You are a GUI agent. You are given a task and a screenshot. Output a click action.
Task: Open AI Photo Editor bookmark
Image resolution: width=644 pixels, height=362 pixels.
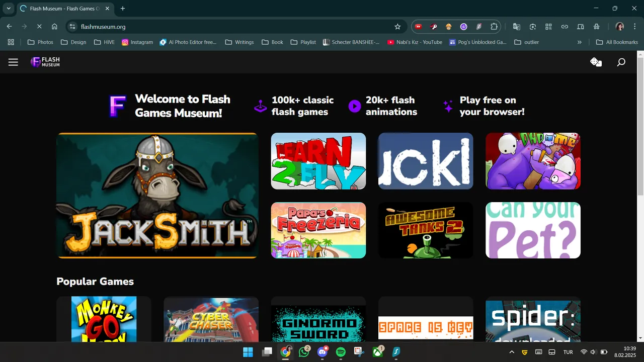pos(188,42)
